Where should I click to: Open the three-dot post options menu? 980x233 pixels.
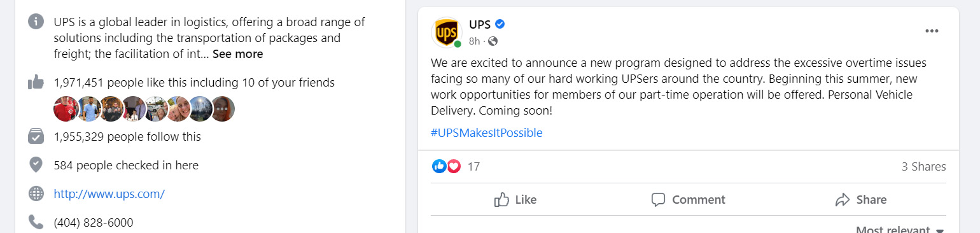(932, 31)
